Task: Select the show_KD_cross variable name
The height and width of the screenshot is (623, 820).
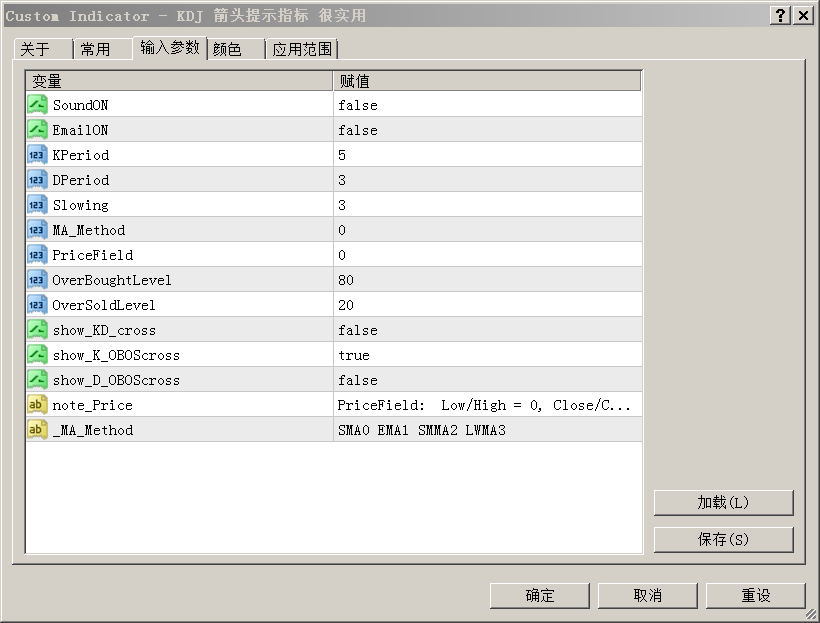Action: [104, 331]
